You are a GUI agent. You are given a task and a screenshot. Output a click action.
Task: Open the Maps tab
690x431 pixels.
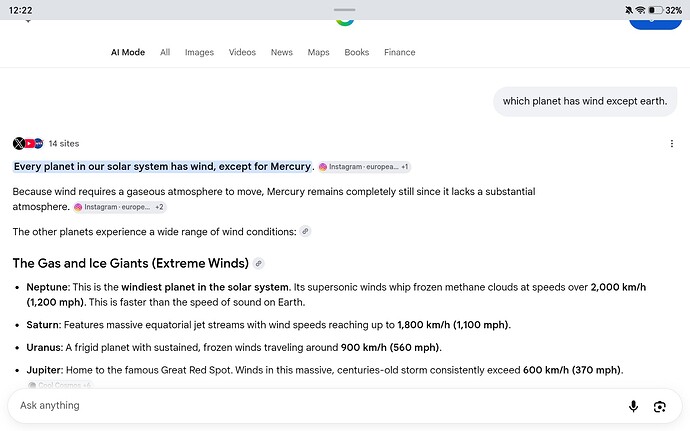click(x=319, y=52)
